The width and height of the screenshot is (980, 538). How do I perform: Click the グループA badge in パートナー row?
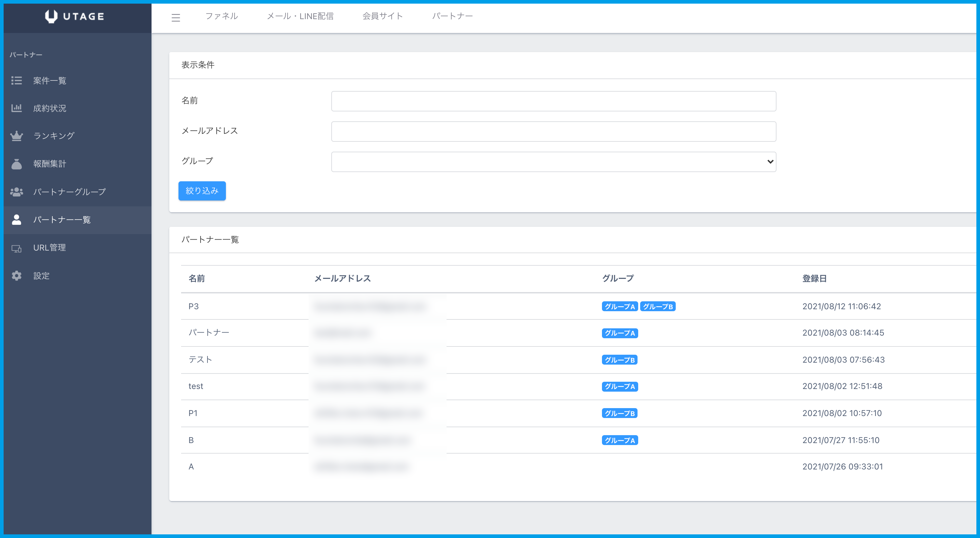coord(619,333)
